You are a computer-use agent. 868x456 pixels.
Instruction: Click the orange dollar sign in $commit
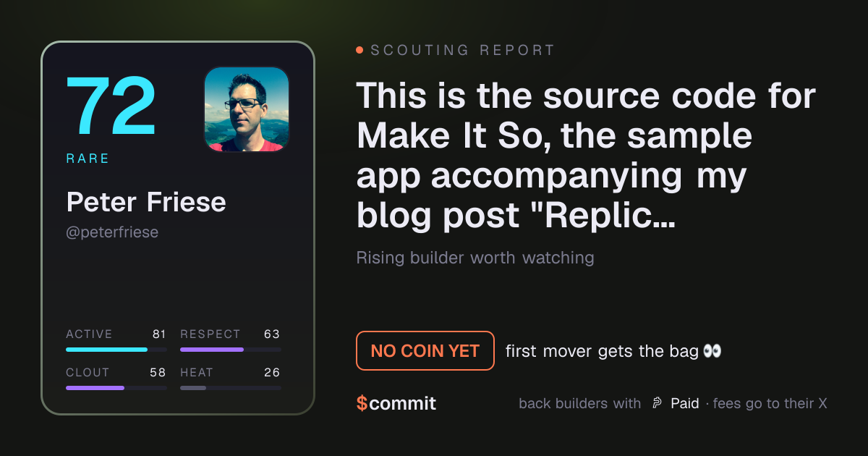[x=362, y=403]
